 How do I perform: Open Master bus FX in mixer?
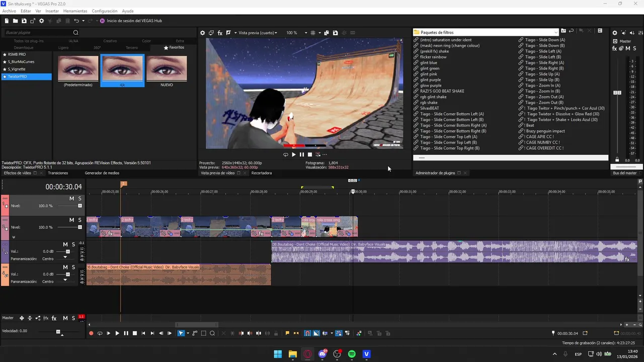[615, 48]
